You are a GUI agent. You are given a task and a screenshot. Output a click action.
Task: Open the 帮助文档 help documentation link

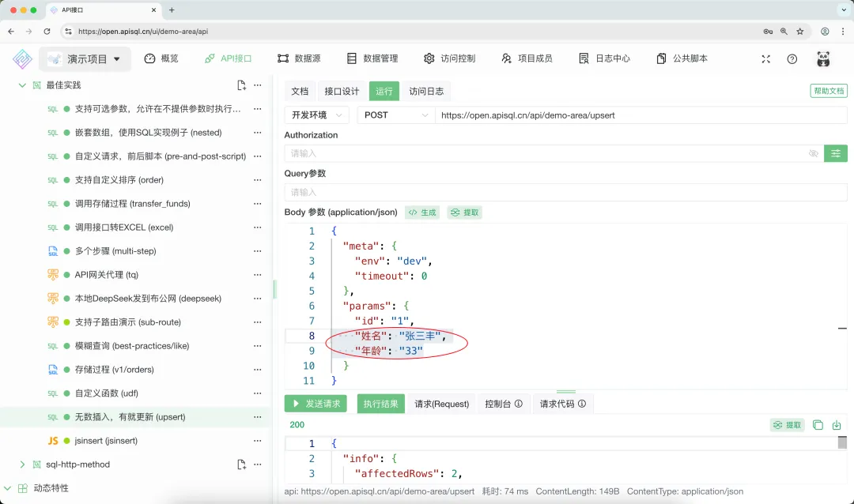pos(827,91)
